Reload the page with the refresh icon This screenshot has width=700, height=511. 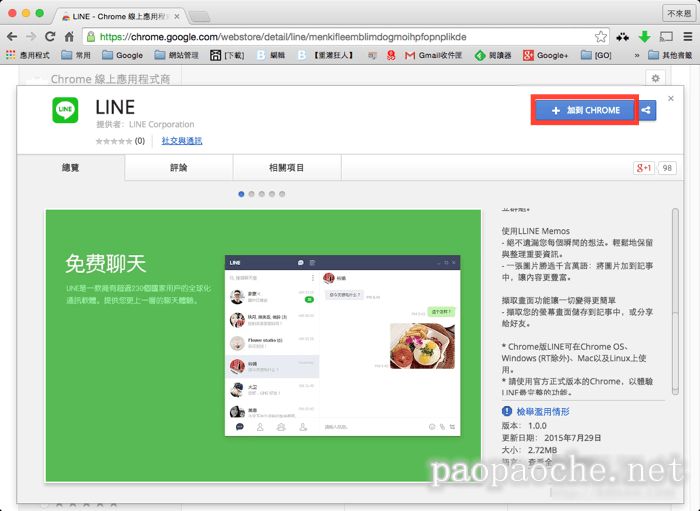click(50, 37)
